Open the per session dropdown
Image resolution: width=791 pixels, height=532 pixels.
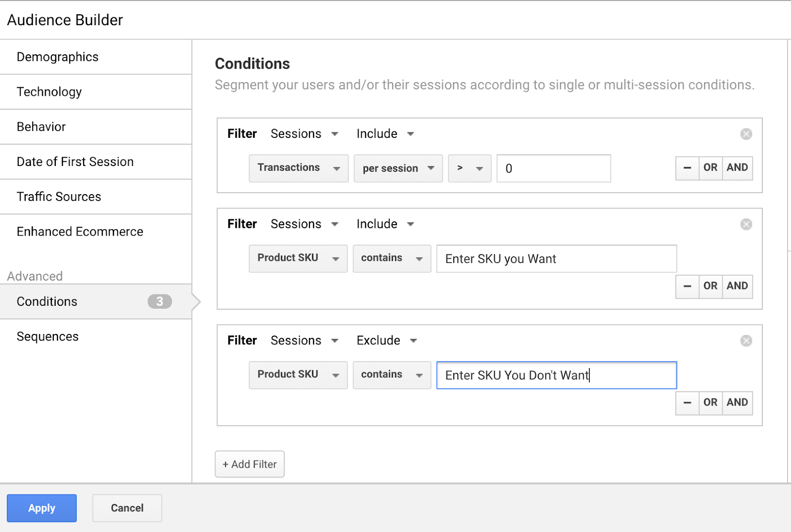(x=398, y=168)
